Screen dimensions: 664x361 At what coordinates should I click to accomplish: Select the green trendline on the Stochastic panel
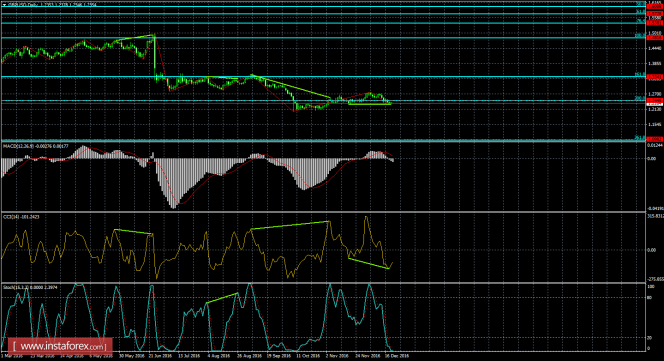point(222,298)
